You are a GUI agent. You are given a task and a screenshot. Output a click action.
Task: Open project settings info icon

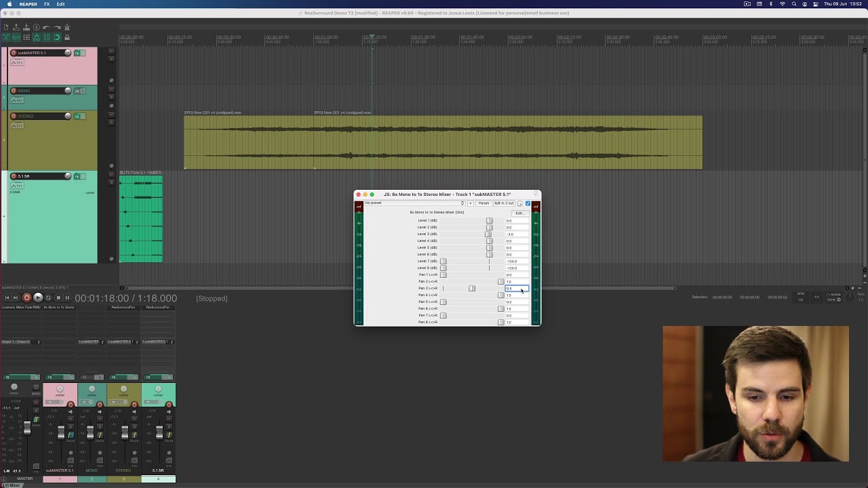(x=37, y=27)
